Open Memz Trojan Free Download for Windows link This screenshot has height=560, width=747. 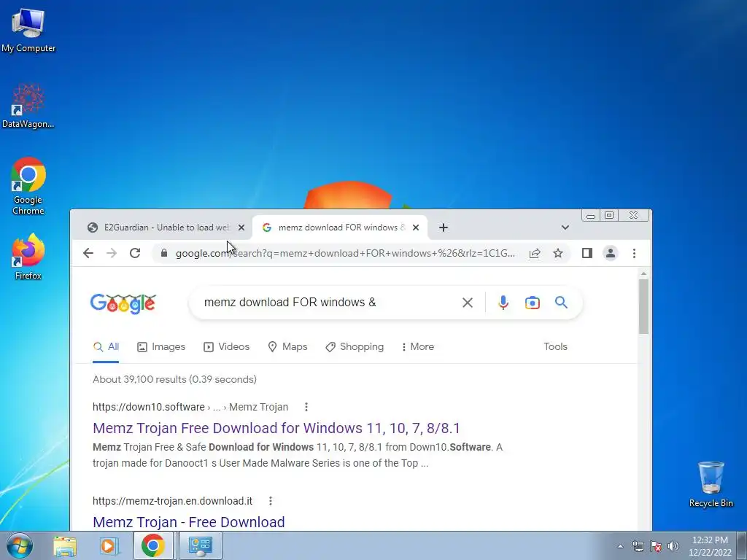276,428
